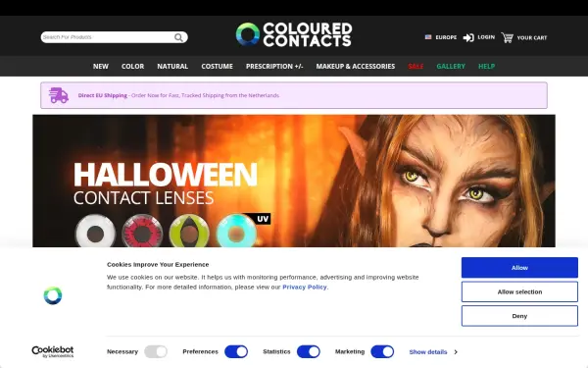Click the login arrow icon
The height and width of the screenshot is (368, 588).
pyautogui.click(x=468, y=37)
